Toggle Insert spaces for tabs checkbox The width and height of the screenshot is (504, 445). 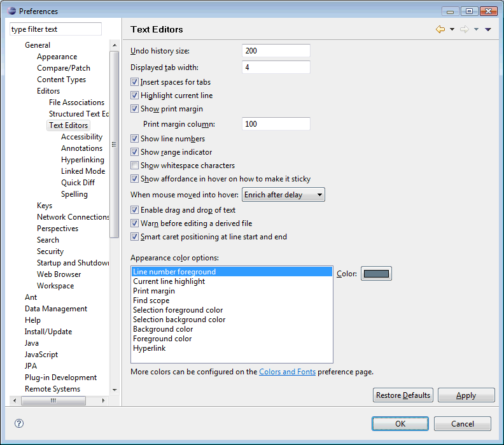pos(134,82)
